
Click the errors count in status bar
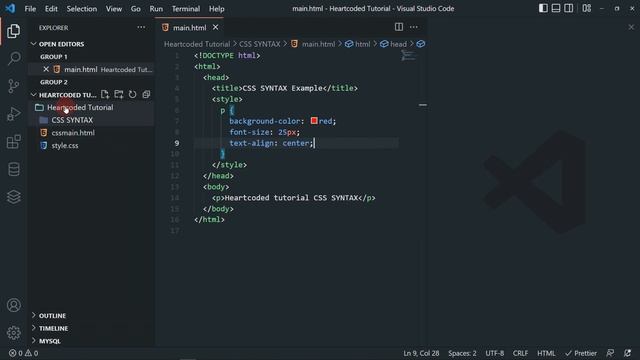coord(16,353)
